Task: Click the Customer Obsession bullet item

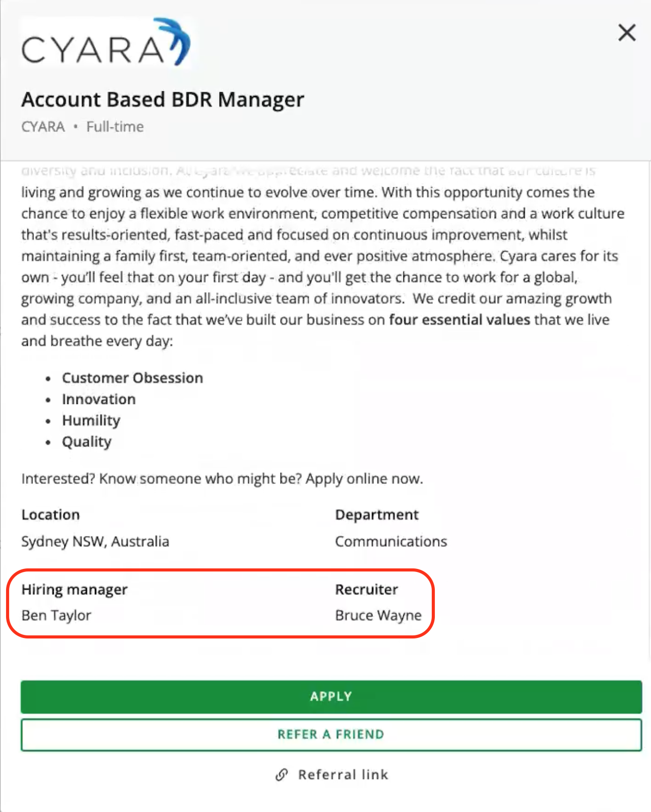Action: click(132, 378)
